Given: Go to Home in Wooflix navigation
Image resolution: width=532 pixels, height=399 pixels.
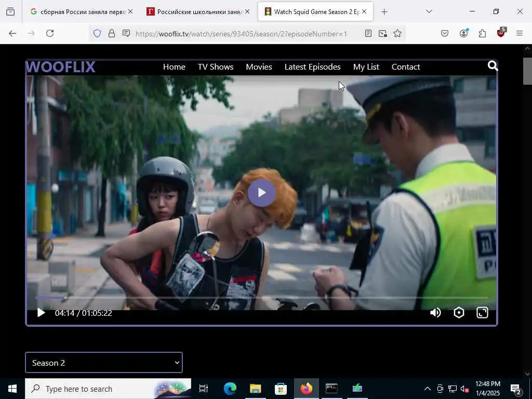Looking at the screenshot, I should click(174, 67).
